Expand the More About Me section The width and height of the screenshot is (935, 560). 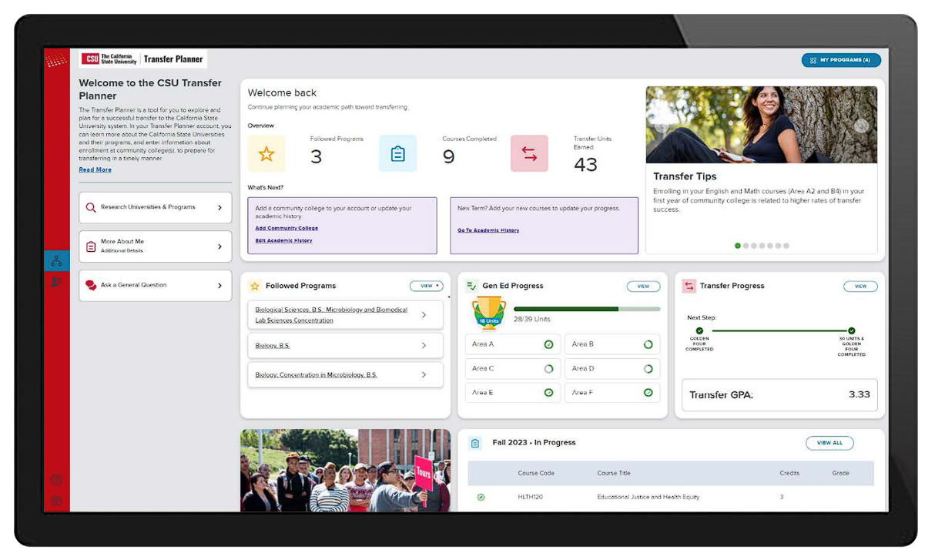pos(155,246)
